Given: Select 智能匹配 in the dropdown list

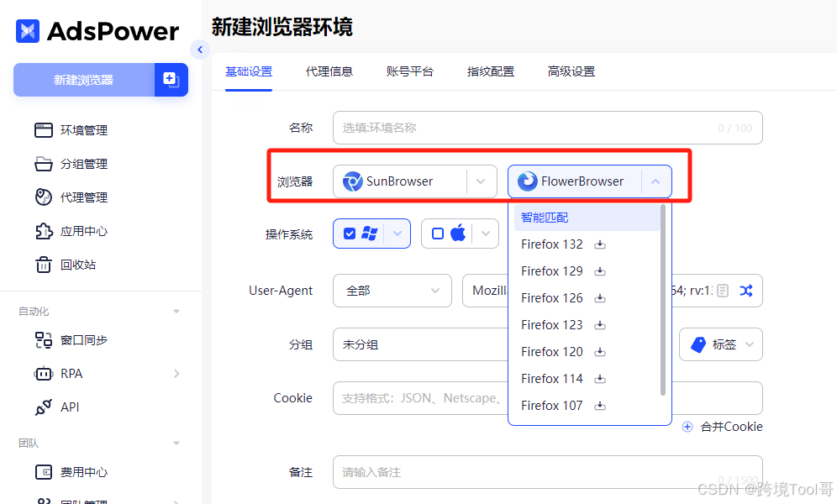Looking at the screenshot, I should coord(587,218).
